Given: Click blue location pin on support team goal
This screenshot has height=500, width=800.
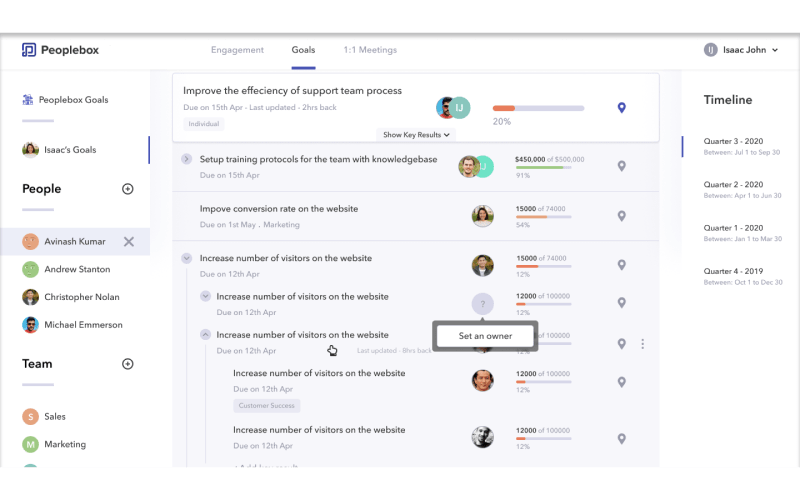Looking at the screenshot, I should click(621, 108).
